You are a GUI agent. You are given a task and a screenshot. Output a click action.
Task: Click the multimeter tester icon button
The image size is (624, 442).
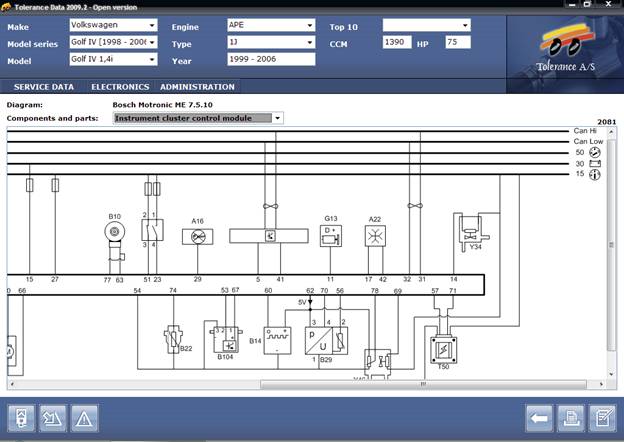pos(21,418)
